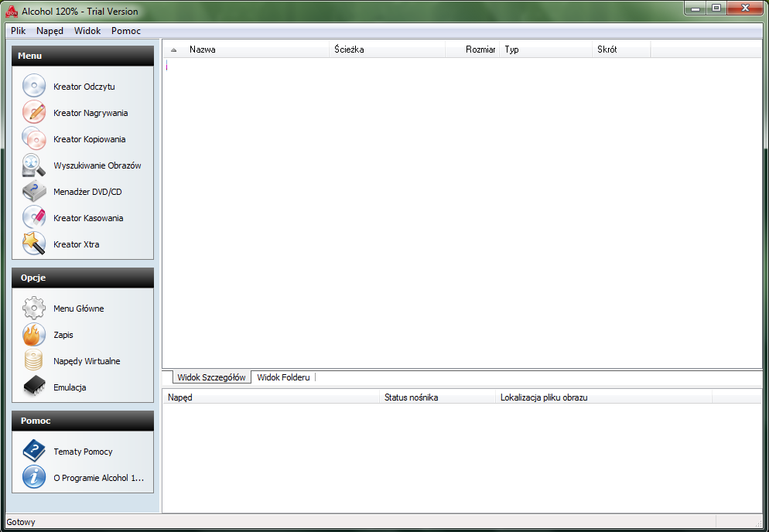
Task: Open the Napęd menu
Action: (x=50, y=30)
